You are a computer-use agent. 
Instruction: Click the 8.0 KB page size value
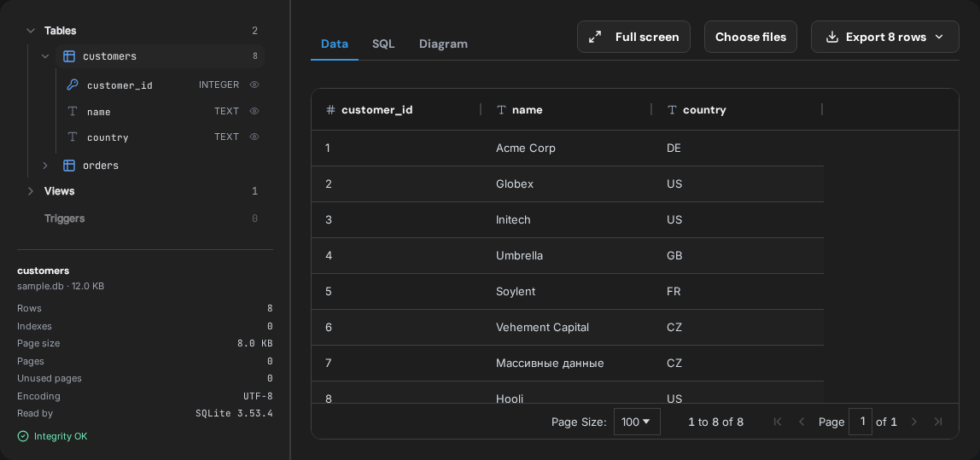(x=254, y=343)
